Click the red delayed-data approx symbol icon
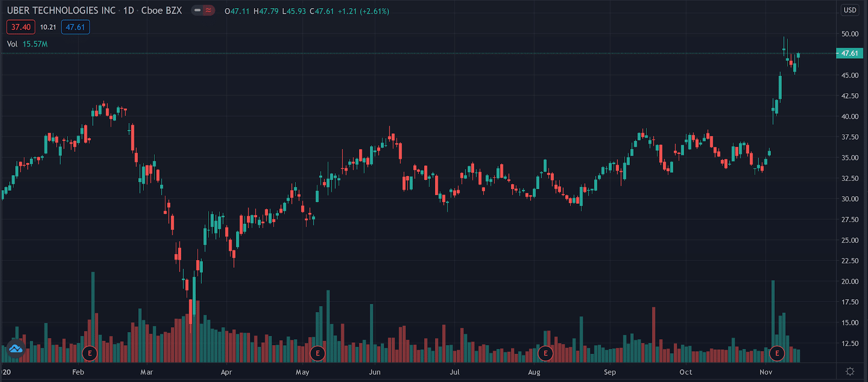868x382 pixels. click(x=208, y=10)
